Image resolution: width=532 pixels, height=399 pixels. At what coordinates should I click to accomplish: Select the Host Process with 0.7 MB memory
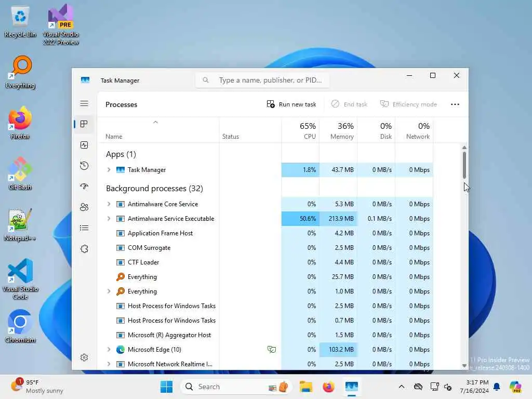(x=265, y=320)
